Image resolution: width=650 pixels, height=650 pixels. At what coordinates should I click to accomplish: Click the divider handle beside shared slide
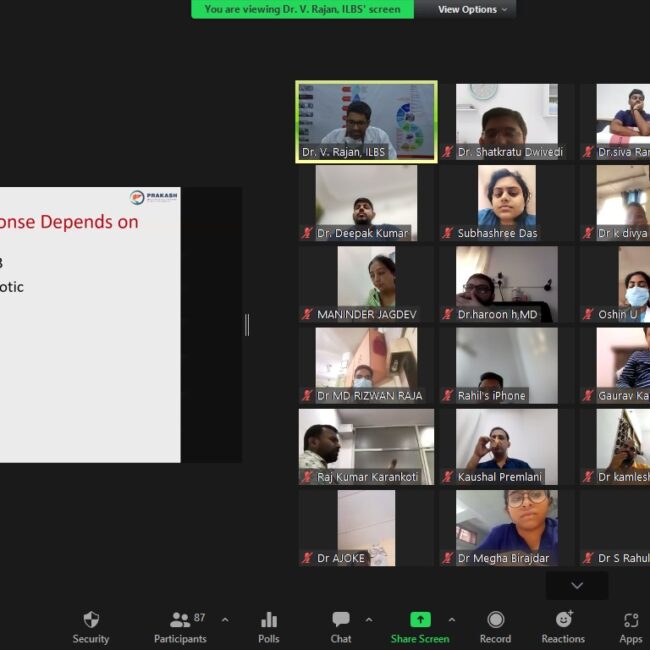pos(247,324)
